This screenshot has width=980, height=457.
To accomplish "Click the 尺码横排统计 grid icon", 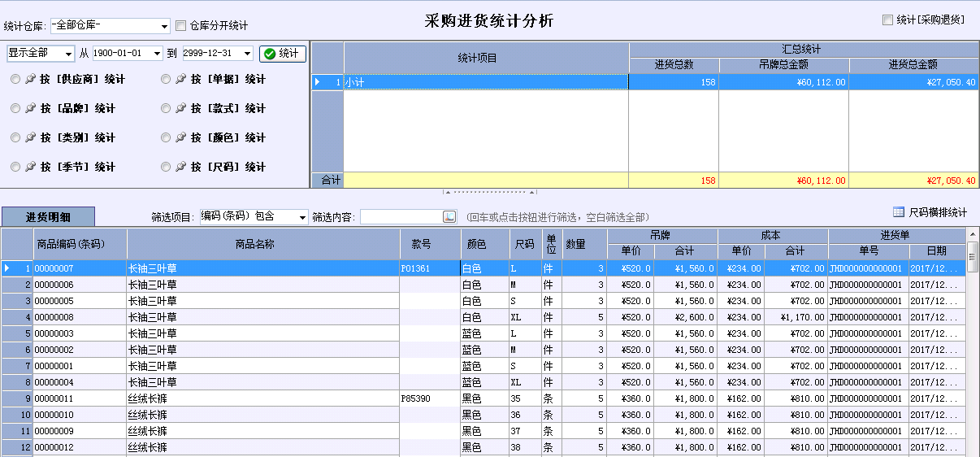I will coord(898,212).
